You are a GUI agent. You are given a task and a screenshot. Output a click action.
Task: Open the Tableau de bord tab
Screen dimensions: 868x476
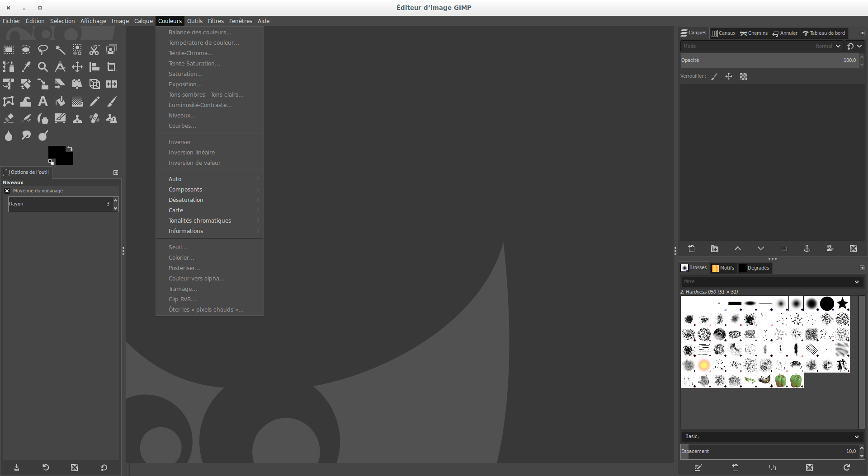(x=824, y=33)
